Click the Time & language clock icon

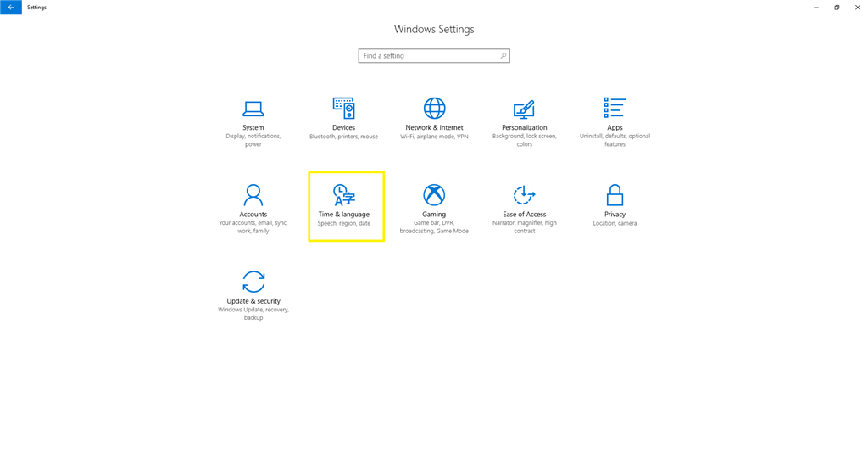pyautogui.click(x=344, y=195)
